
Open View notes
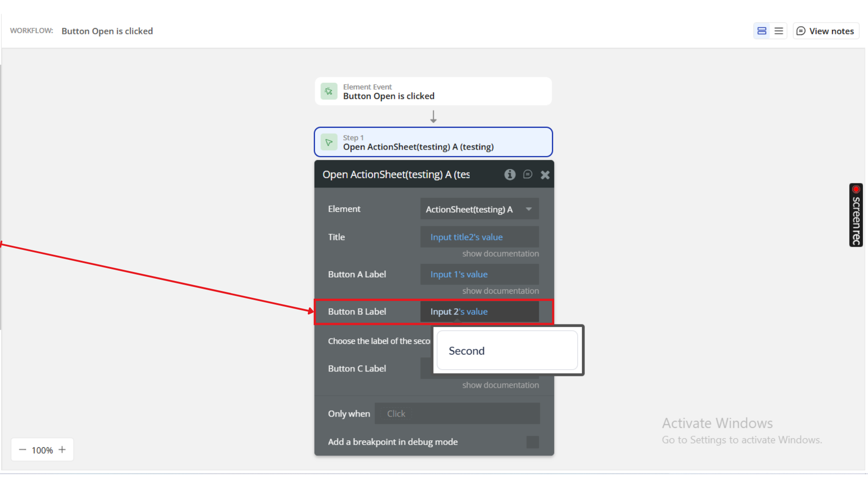coord(826,31)
